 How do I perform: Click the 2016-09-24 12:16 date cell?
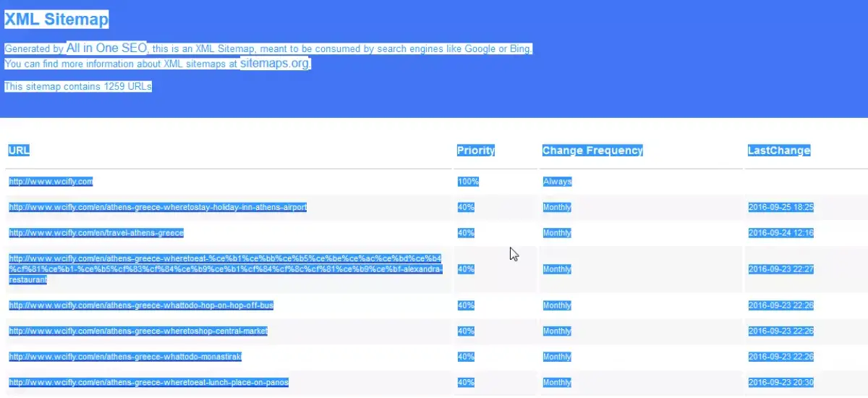pos(780,233)
